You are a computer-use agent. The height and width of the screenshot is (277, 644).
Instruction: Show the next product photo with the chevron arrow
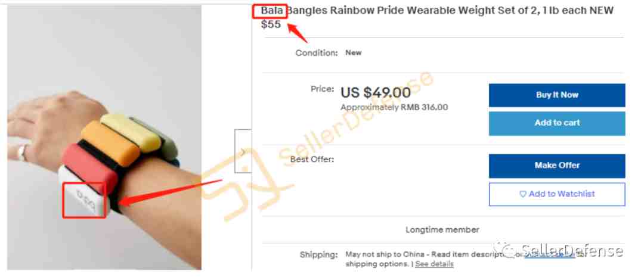coord(243,151)
